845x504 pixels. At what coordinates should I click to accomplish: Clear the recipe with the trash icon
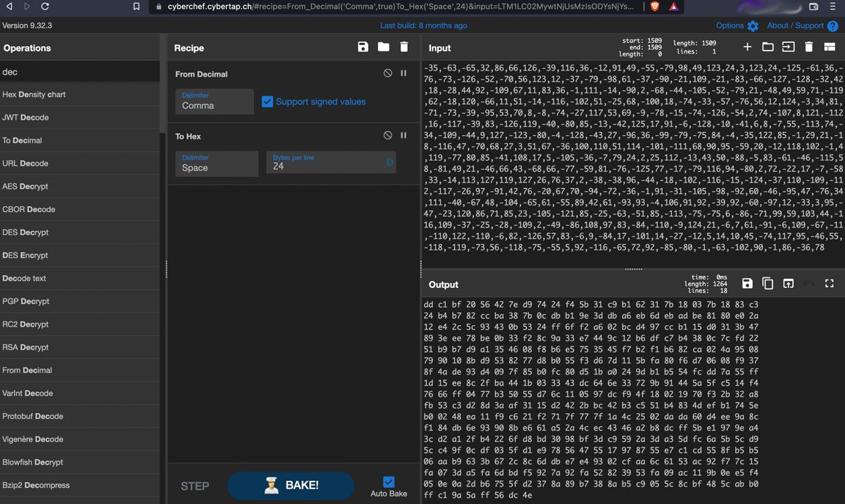pyautogui.click(x=403, y=47)
